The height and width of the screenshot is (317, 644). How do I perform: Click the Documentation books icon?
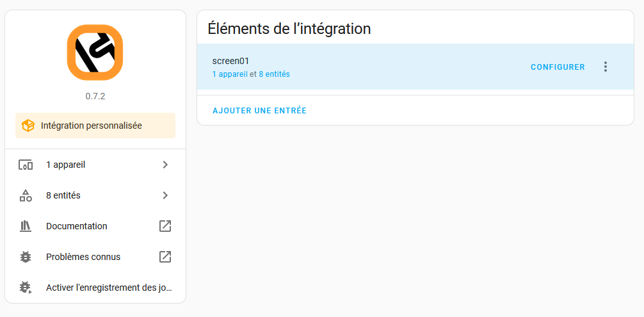click(26, 226)
